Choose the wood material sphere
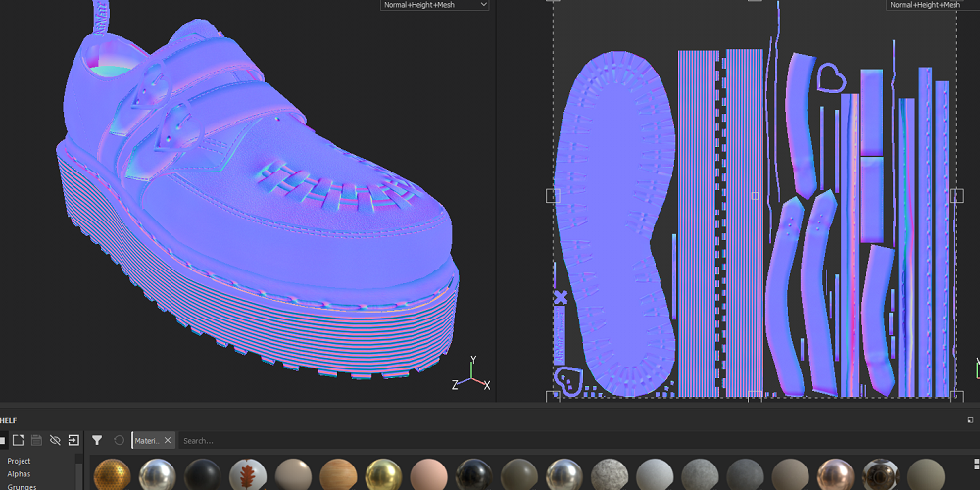The image size is (980, 490). click(x=337, y=475)
